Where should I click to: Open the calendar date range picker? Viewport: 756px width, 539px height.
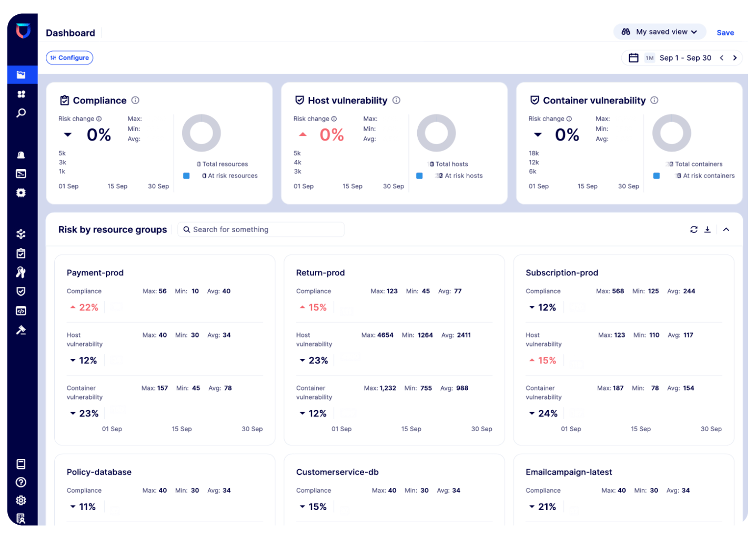[x=634, y=58]
